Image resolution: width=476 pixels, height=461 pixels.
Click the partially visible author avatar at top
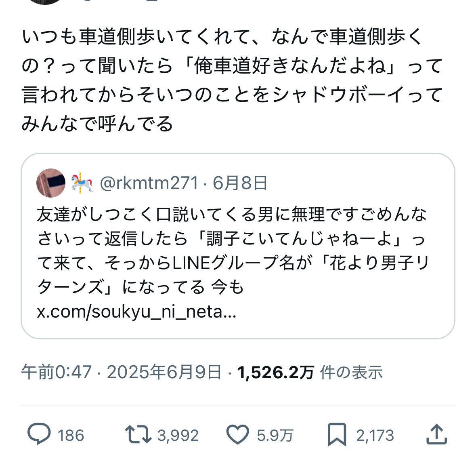click(44, 2)
